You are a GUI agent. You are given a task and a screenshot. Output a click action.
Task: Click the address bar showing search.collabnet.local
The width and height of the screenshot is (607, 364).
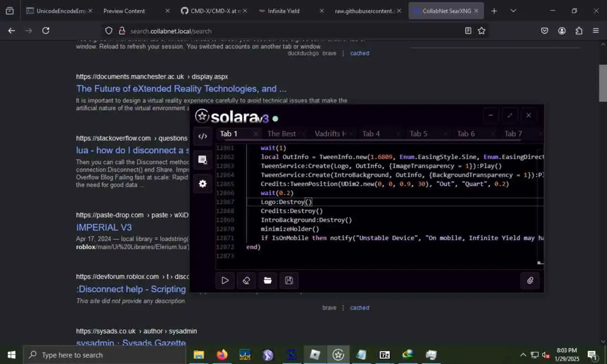(293, 31)
